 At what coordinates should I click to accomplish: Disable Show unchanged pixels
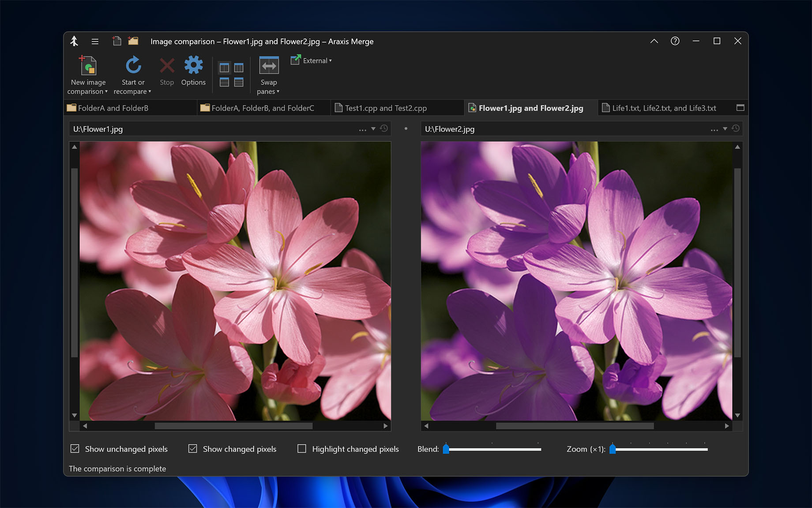[x=75, y=448]
